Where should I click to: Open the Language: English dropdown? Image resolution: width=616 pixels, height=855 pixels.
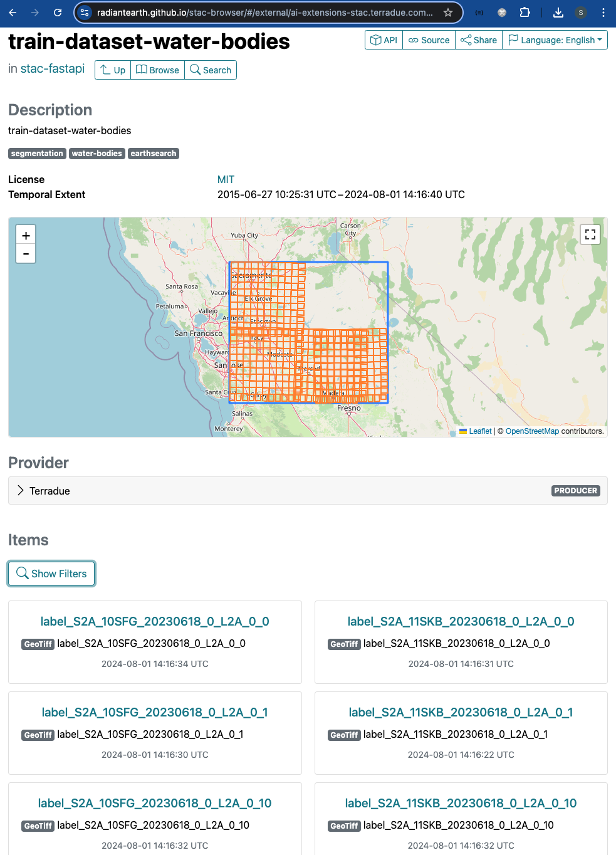(555, 40)
